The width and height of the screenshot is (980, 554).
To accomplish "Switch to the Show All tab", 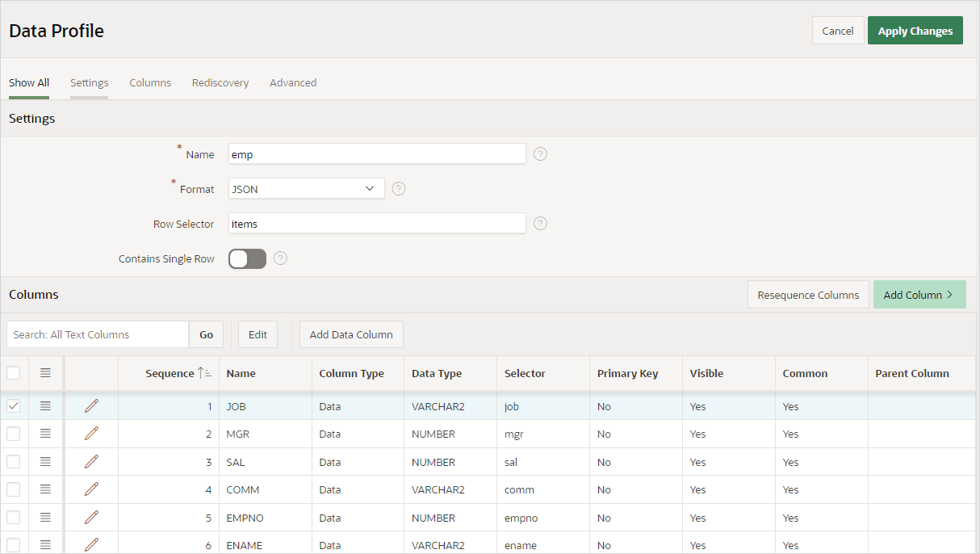I will (29, 82).
